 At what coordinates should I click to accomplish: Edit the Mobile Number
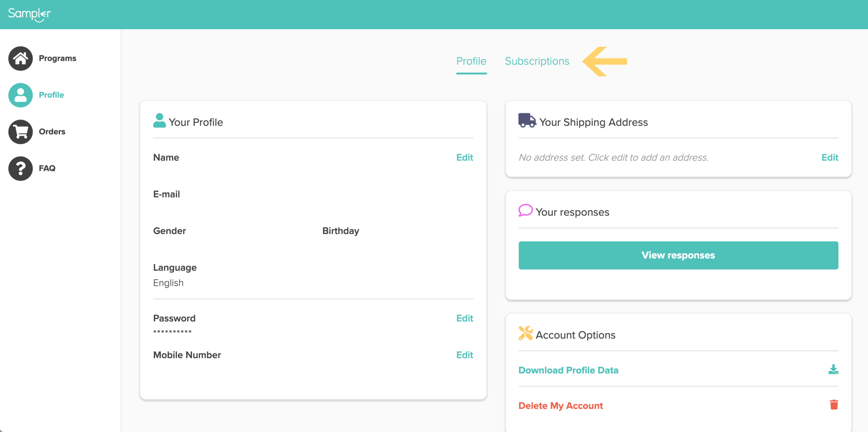465,355
